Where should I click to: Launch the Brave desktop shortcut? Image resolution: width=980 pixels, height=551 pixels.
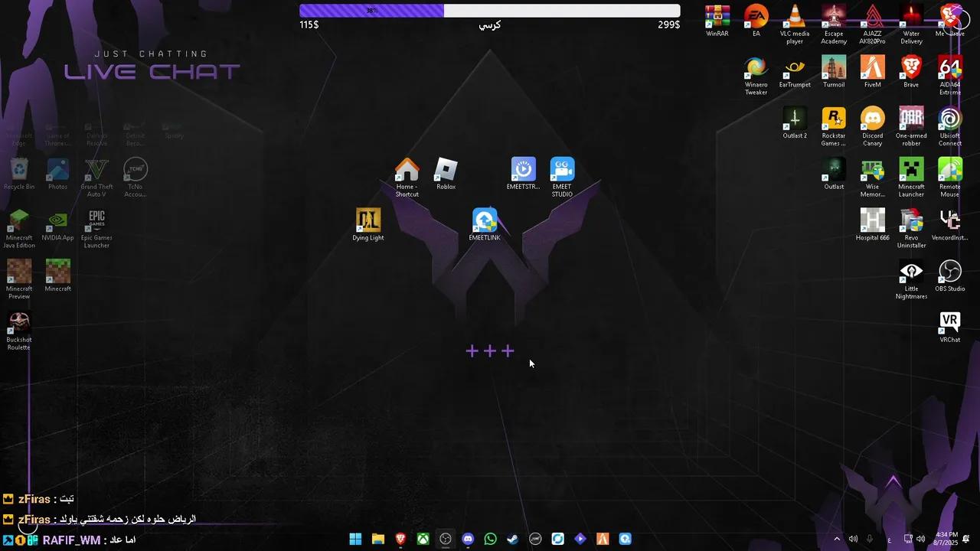pyautogui.click(x=911, y=72)
